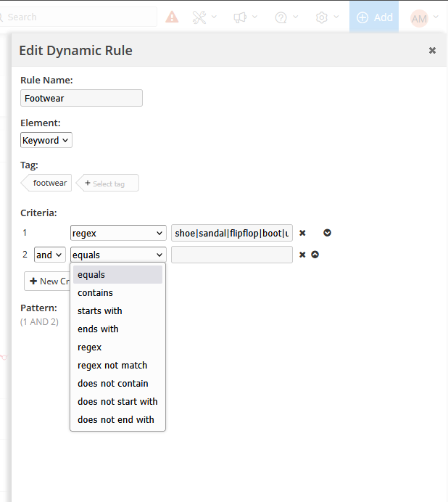Click the Add button in top bar
Image resolution: width=448 pixels, height=502 pixels.
pos(374,17)
